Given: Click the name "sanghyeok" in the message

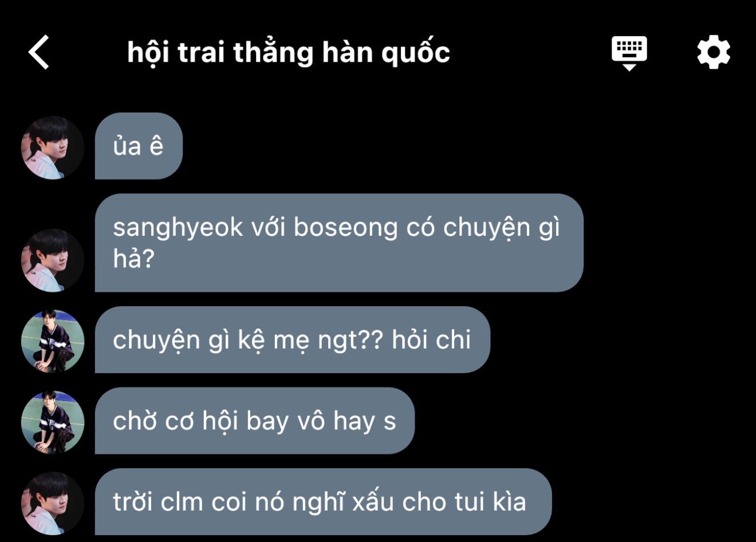Looking at the screenshot, I should pyautogui.click(x=178, y=228).
